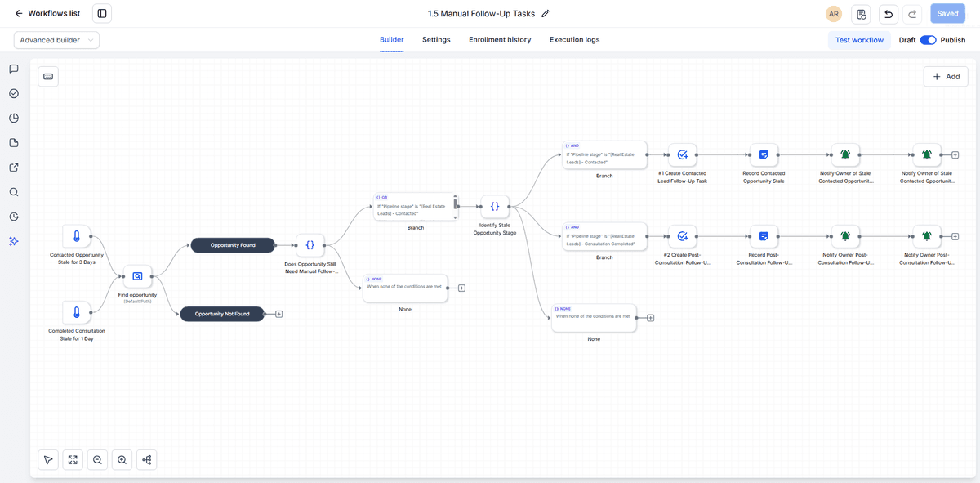Undo the last change
The image size is (980, 483).
888,13
